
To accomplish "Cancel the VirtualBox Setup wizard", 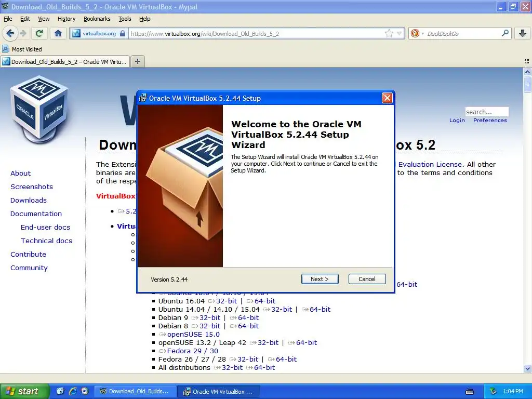I will [367, 279].
